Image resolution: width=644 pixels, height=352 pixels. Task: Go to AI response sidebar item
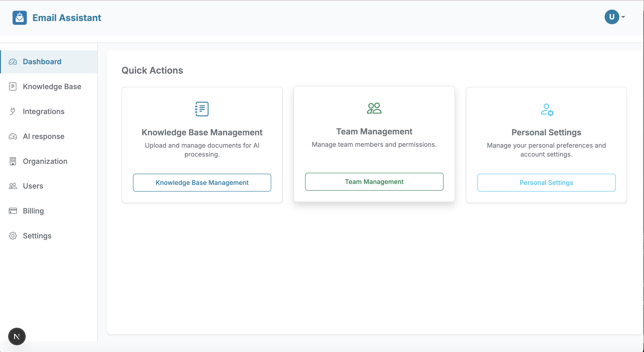pos(43,136)
